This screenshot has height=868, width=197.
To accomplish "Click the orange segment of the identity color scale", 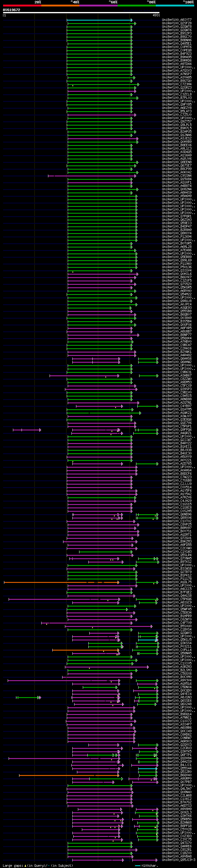I will click(x=60, y=6).
